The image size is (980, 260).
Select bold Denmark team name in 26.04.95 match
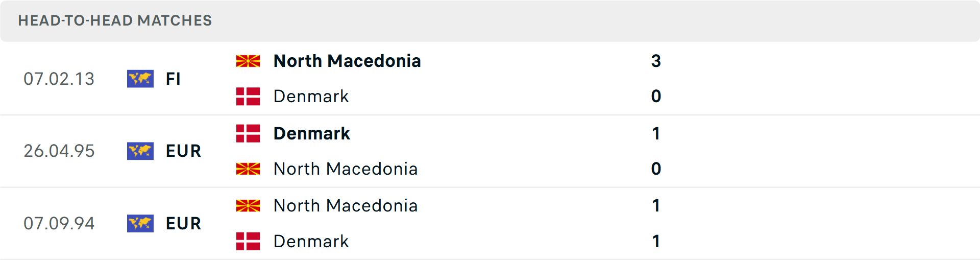311,134
